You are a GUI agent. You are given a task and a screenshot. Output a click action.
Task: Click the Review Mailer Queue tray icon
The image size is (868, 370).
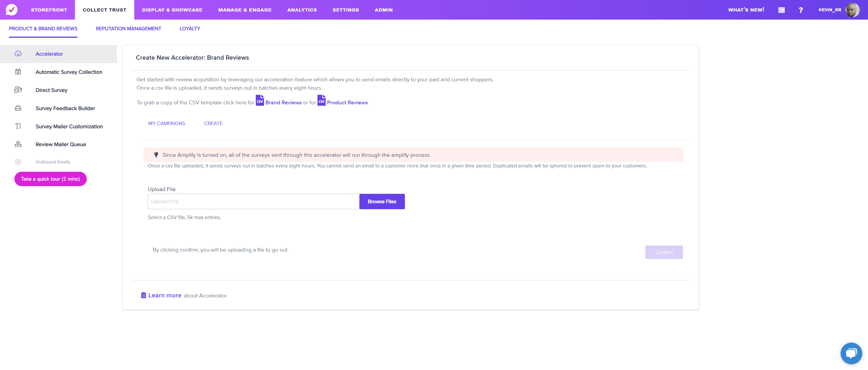coord(18,144)
